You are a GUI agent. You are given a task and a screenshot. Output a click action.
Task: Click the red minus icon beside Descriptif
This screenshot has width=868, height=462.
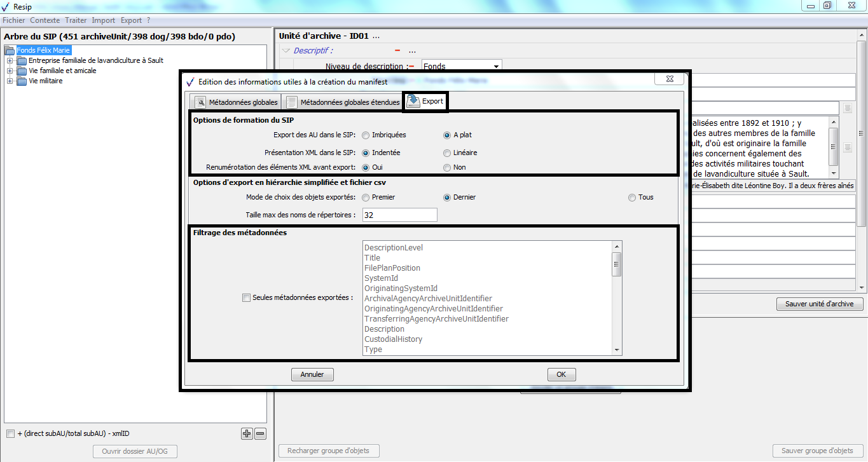point(397,50)
